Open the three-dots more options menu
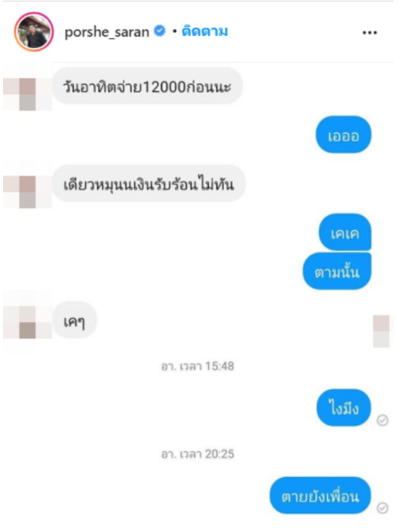The width and height of the screenshot is (398, 532). 370,33
